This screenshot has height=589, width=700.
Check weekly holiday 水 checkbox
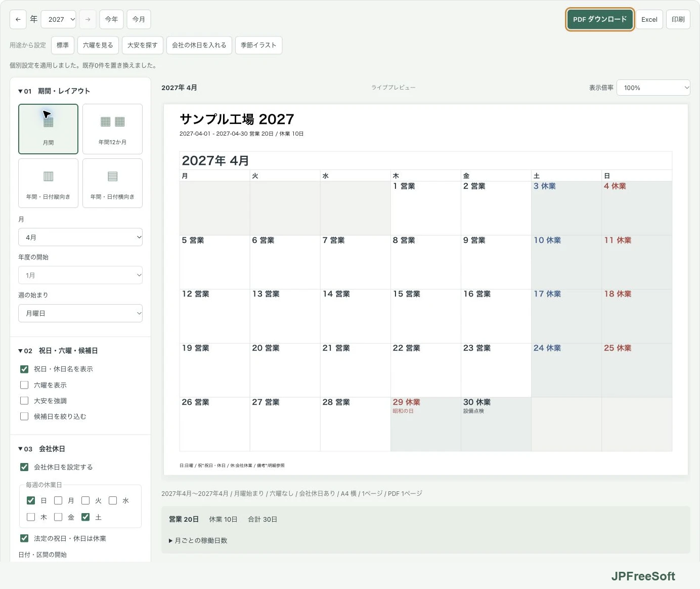[x=113, y=500]
